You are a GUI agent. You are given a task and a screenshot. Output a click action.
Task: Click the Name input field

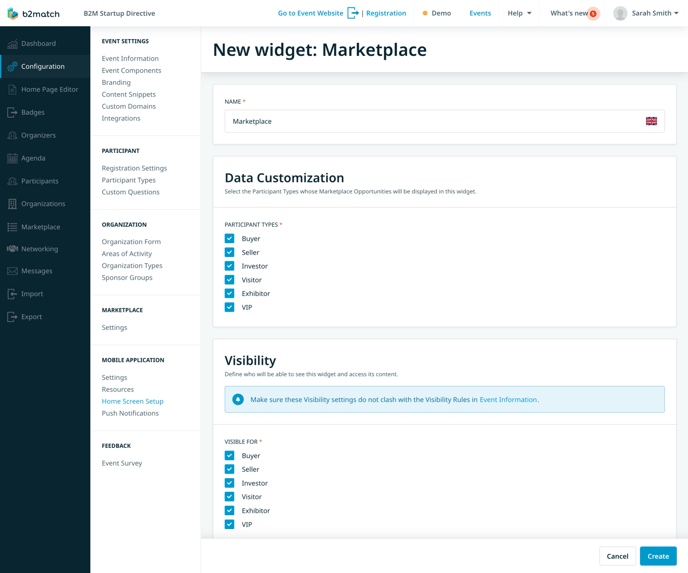(x=444, y=121)
